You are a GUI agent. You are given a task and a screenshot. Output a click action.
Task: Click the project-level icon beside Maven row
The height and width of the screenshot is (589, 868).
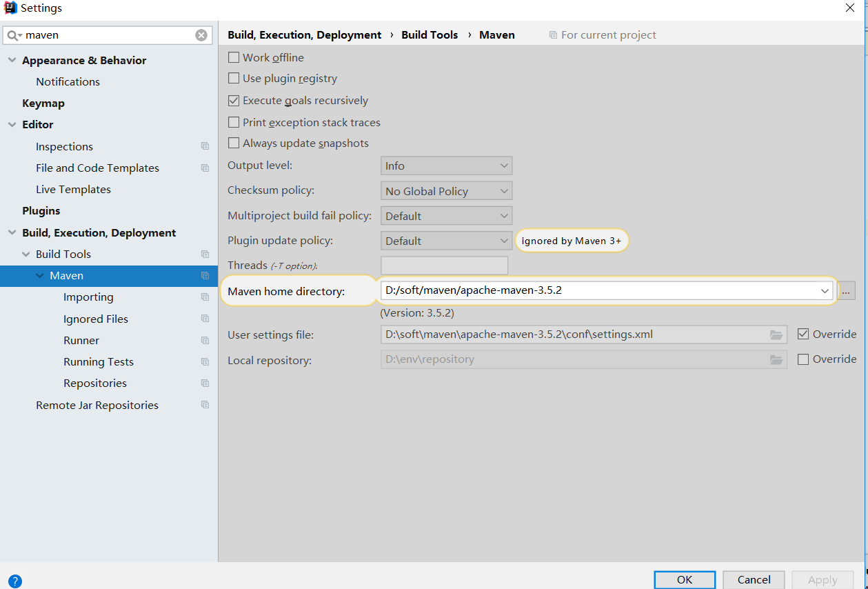coord(205,275)
